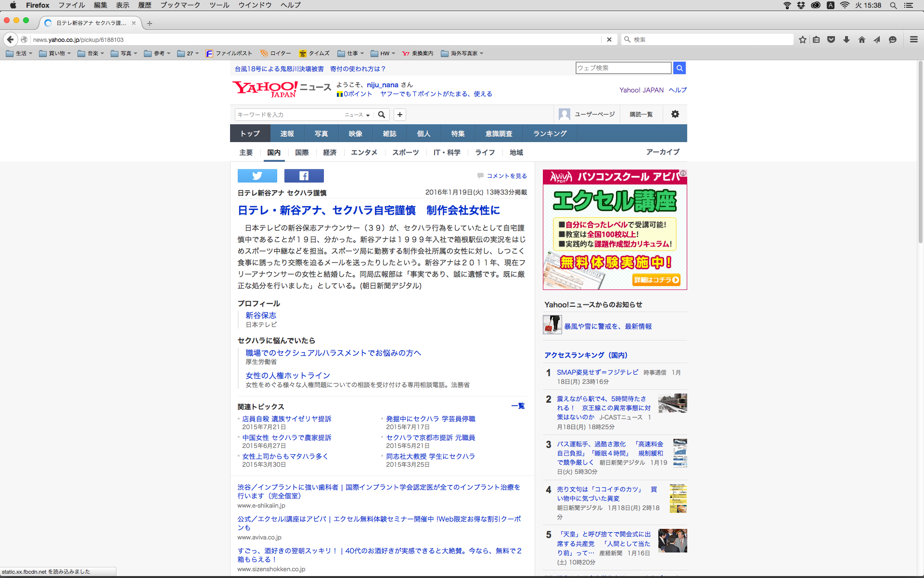Go to Firefox home page icon
The width and height of the screenshot is (924, 578).
pyautogui.click(x=861, y=39)
